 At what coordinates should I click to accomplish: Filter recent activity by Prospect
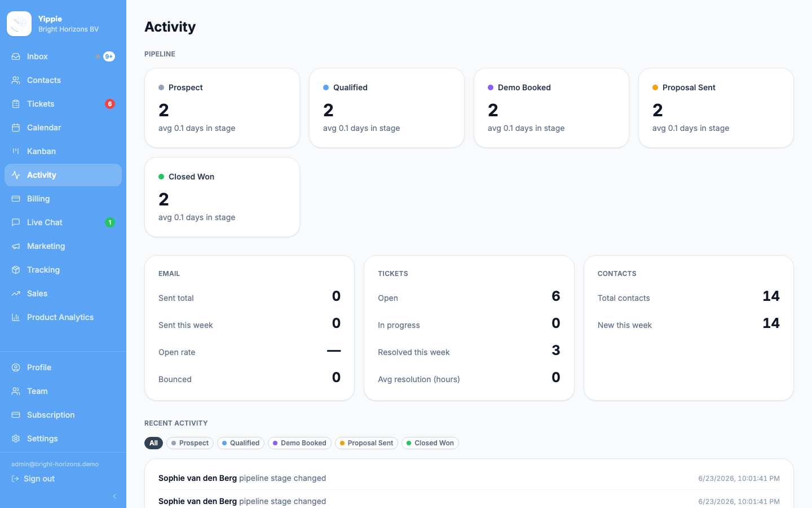click(x=190, y=443)
